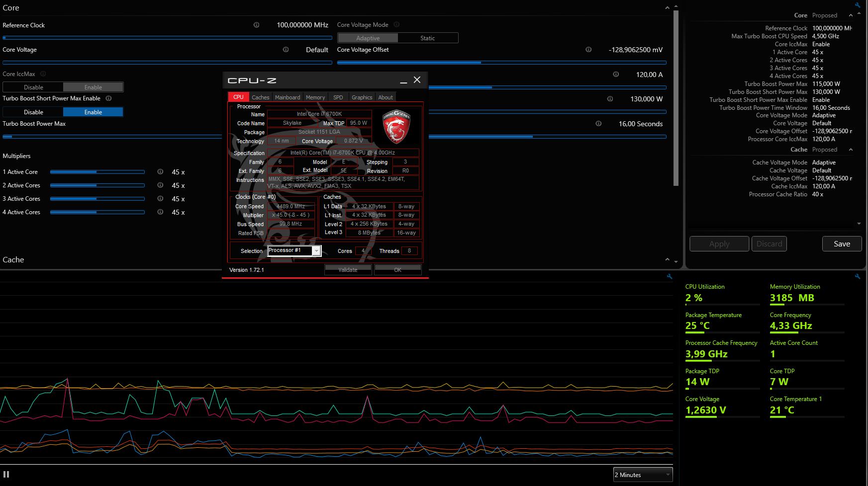Open the wrench settings icon for the graph panel
The image size is (868, 486).
click(x=670, y=277)
